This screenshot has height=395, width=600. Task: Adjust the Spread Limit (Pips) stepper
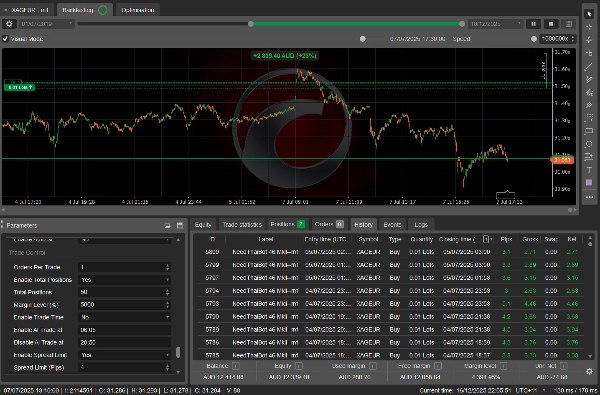pos(167,367)
